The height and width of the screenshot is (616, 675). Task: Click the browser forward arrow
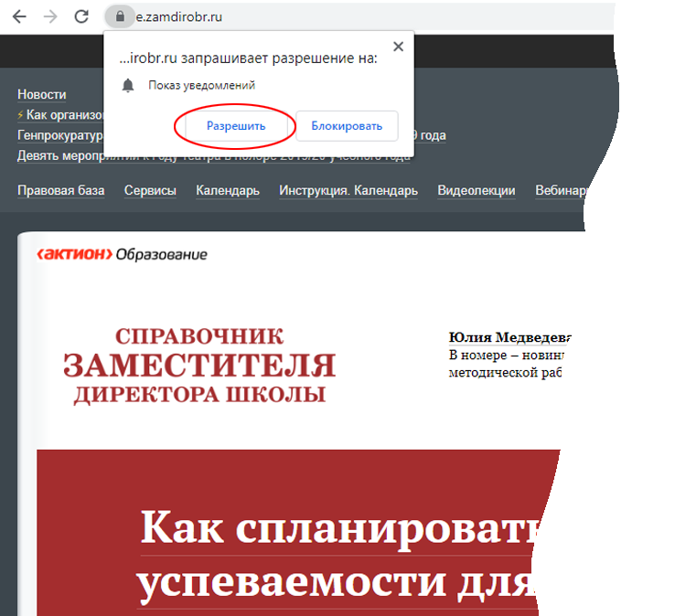(50, 16)
